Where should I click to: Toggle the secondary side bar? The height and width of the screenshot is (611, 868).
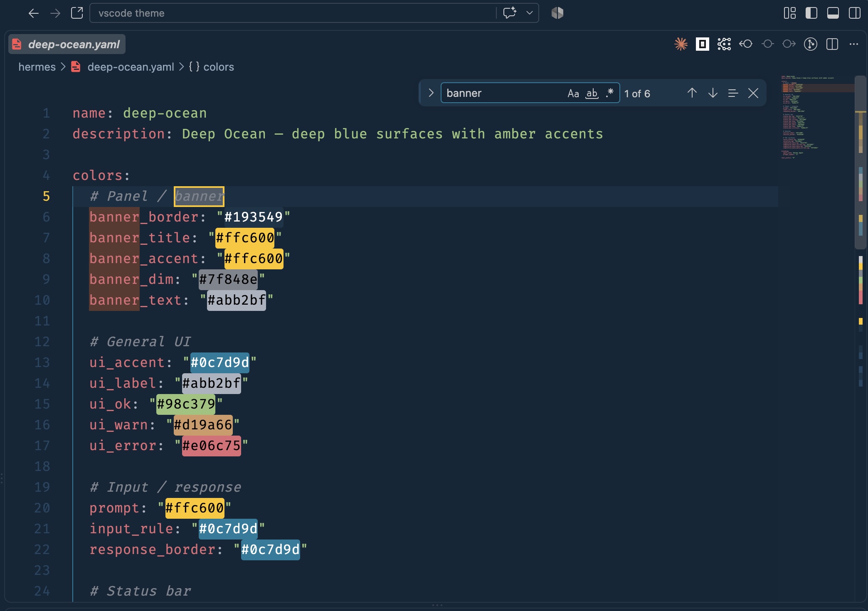pyautogui.click(x=854, y=13)
